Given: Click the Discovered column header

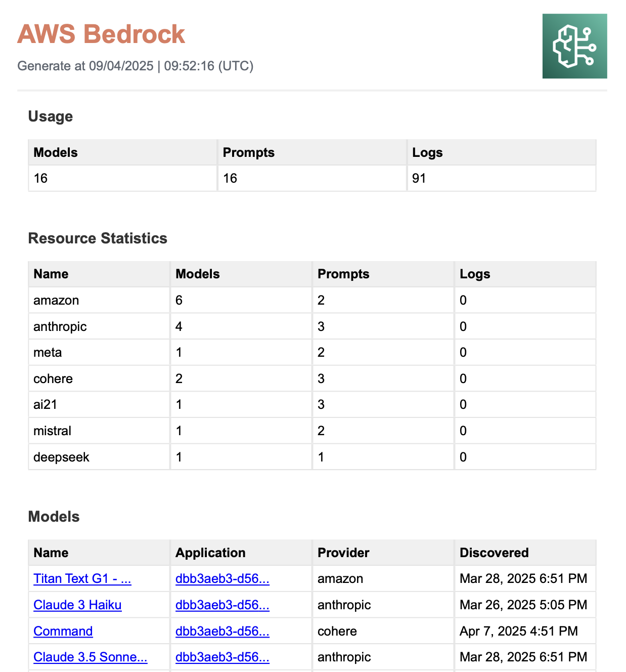Looking at the screenshot, I should [x=494, y=553].
